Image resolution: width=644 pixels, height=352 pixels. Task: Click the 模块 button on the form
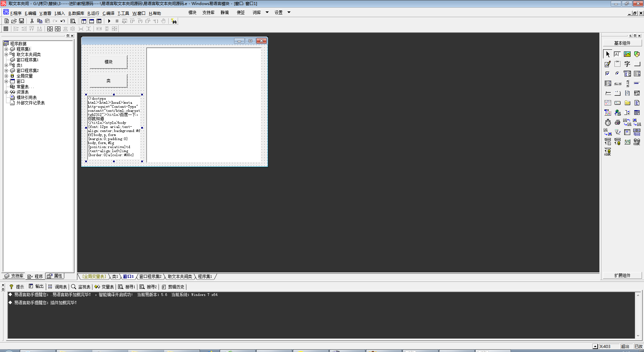click(108, 62)
